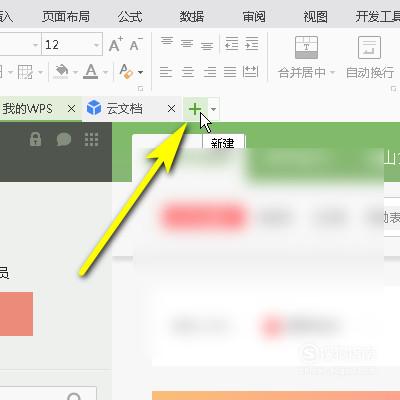Open the 公式 ribbon tab
The height and width of the screenshot is (400, 400).
pyautogui.click(x=130, y=16)
